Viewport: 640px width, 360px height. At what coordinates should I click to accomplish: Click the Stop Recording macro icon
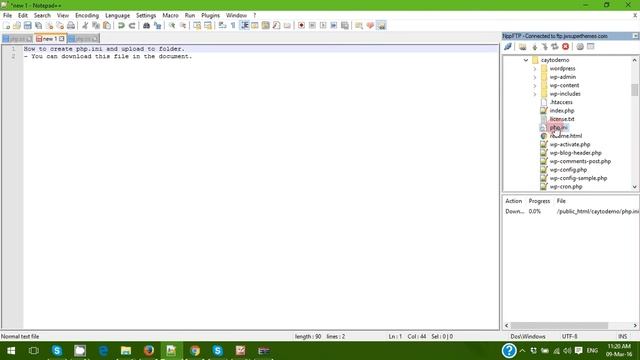[x=312, y=25]
